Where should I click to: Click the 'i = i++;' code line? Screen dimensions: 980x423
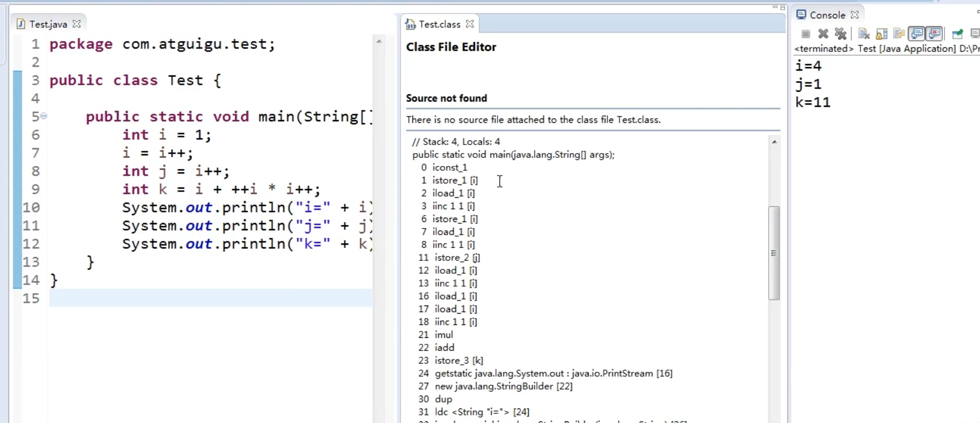pyautogui.click(x=157, y=153)
